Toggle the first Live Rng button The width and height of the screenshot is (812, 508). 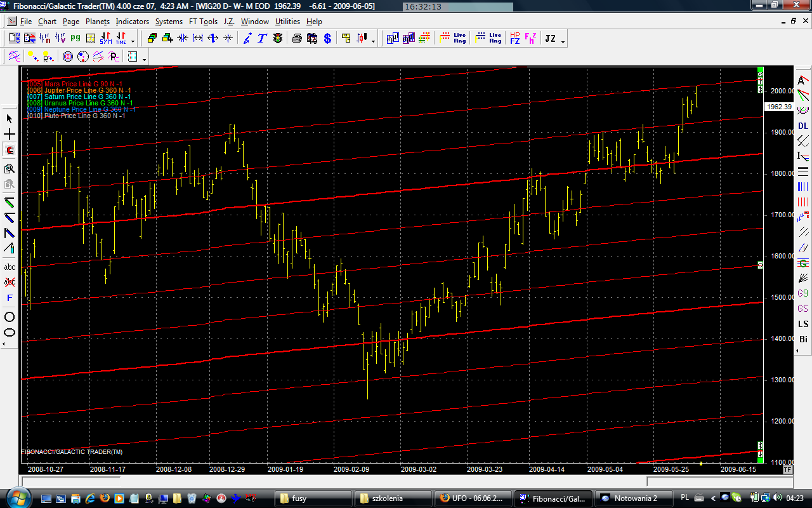pos(459,39)
